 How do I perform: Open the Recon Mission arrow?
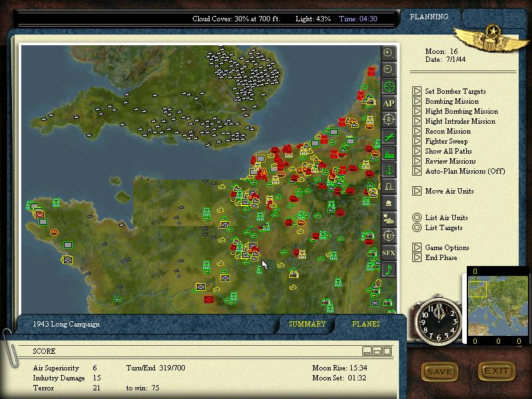pos(417,131)
